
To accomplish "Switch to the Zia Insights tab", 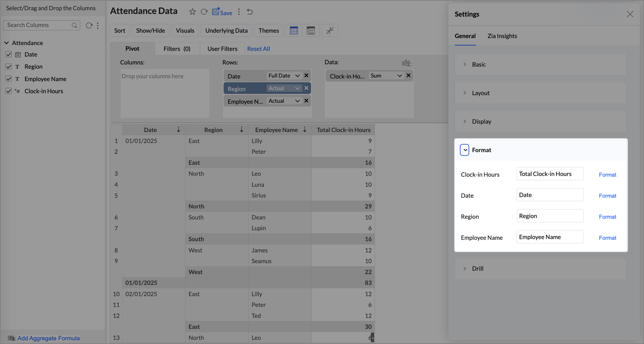I will 502,36.
